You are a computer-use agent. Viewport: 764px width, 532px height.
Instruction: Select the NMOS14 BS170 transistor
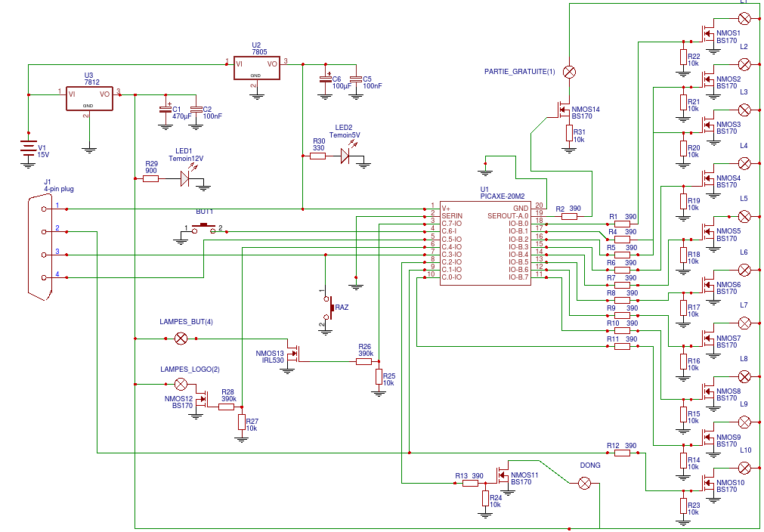click(563, 110)
